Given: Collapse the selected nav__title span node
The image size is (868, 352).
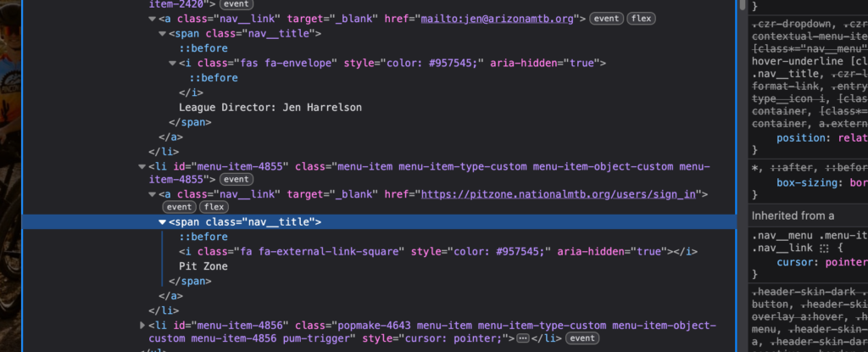Looking at the screenshot, I should [162, 222].
